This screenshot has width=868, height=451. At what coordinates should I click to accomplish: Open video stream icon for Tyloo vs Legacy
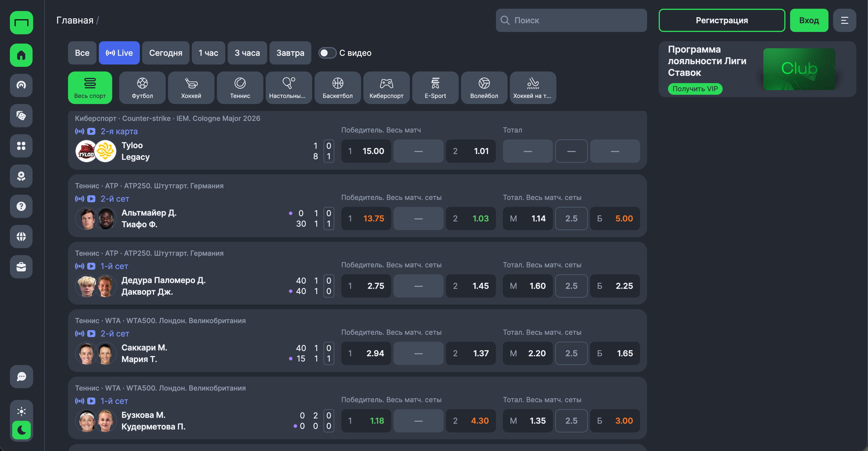[91, 131]
